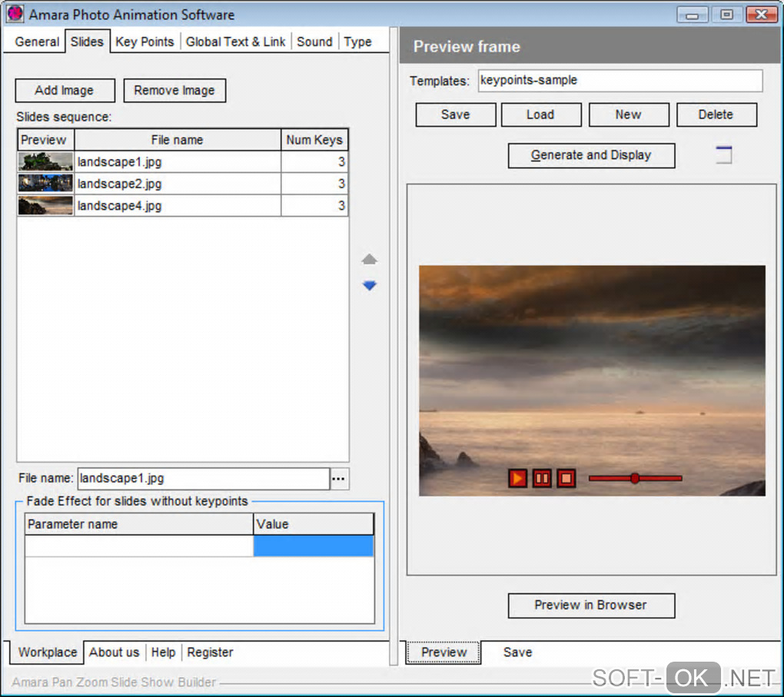Screen dimensions: 784x697
Task: Open file browse ellipsis button
Action: [x=338, y=479]
